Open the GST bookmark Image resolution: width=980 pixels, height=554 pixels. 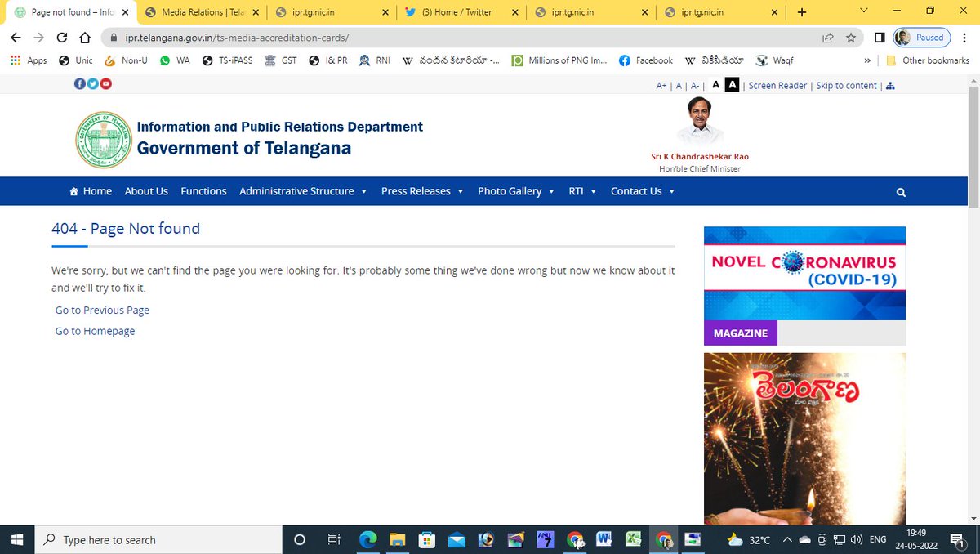coord(281,60)
